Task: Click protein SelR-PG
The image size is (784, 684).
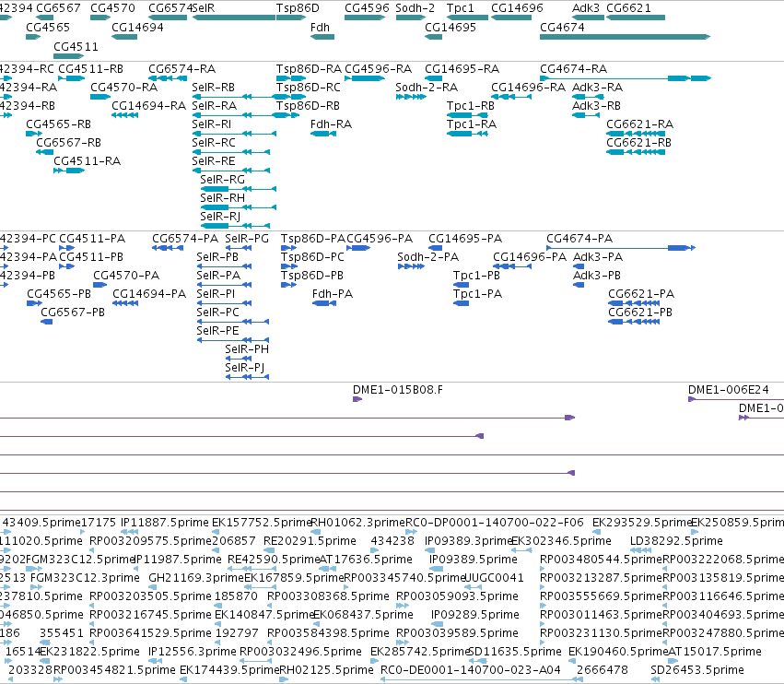Action: tap(238, 248)
